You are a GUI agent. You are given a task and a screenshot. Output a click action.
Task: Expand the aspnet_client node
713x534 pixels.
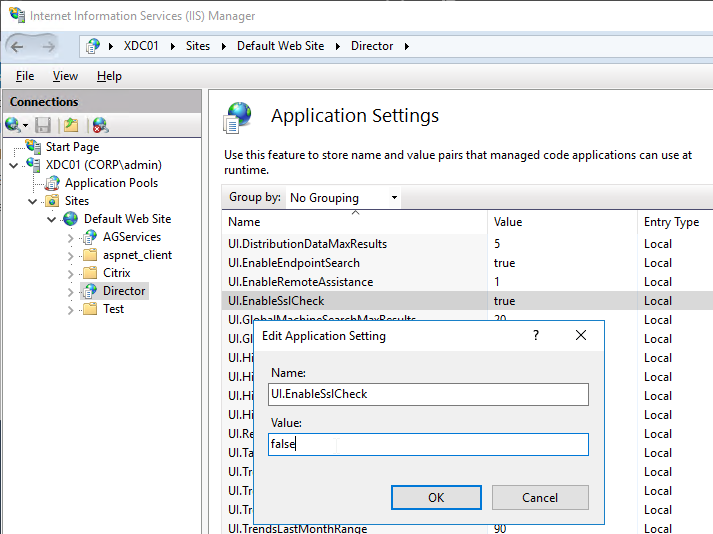70,256
